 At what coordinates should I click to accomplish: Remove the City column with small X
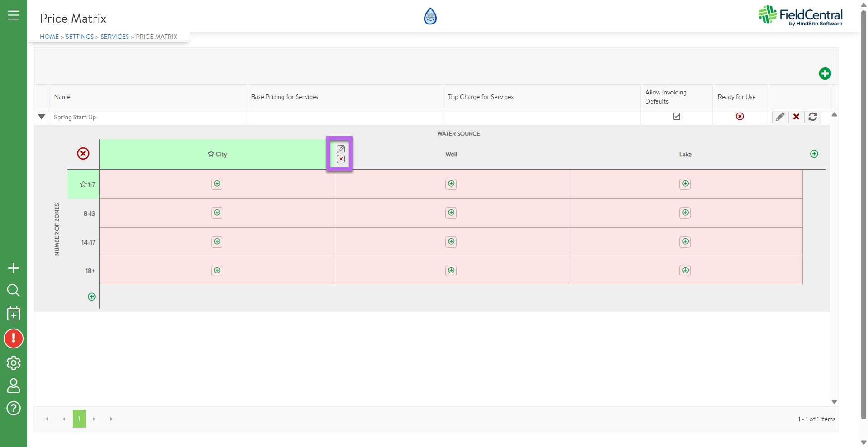341,159
